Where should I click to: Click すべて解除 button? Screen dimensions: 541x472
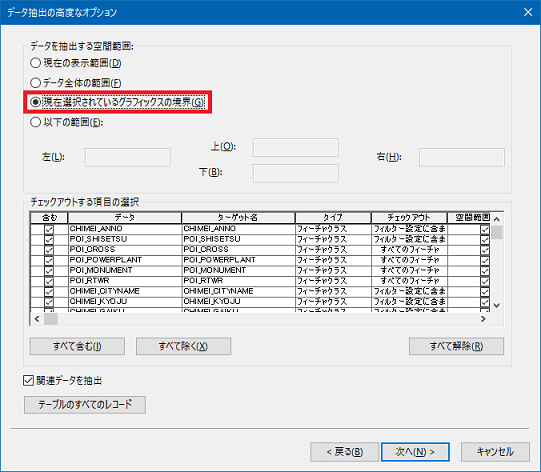456,346
